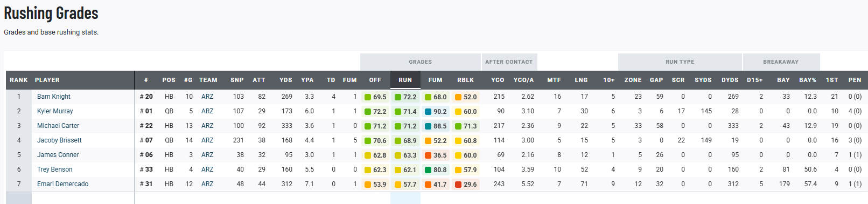Viewport: 868px width, 204px height.
Task: Click Emari Demercado's 29.6 RBLK grade
Action: pyautogui.click(x=466, y=185)
